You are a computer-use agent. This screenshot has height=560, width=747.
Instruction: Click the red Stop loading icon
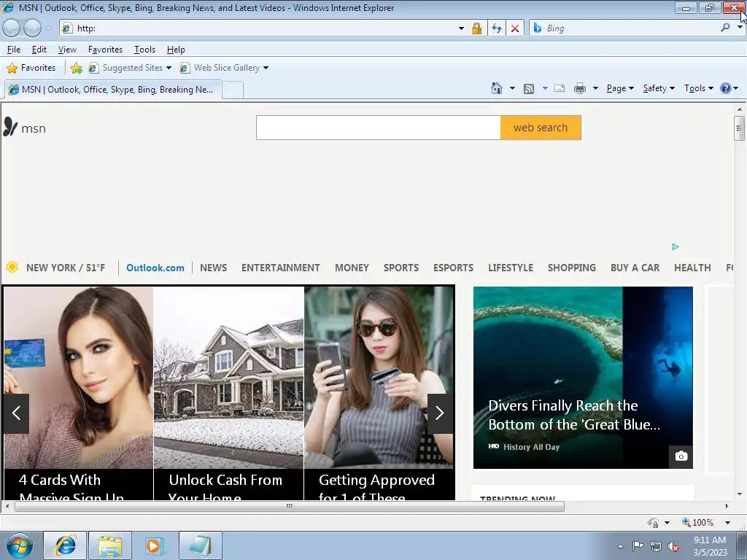(x=515, y=28)
